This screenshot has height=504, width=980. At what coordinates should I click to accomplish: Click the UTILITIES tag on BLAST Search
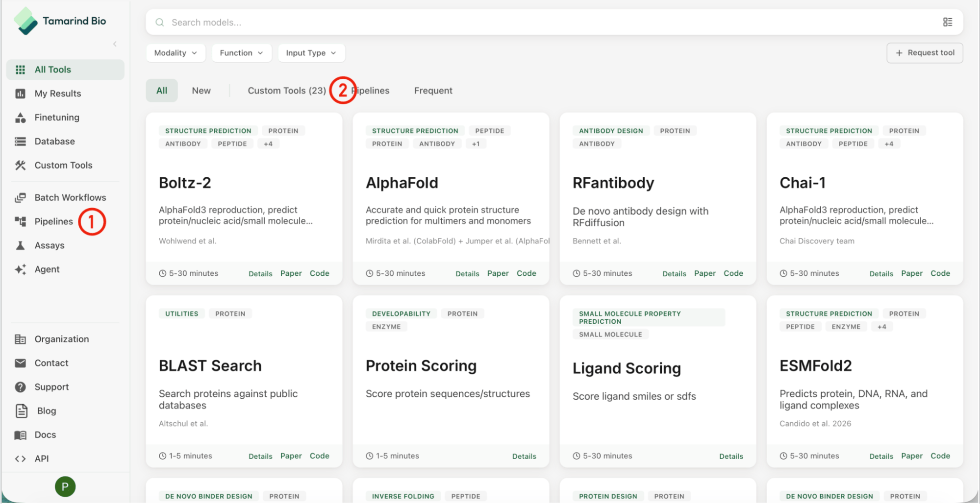pos(182,314)
